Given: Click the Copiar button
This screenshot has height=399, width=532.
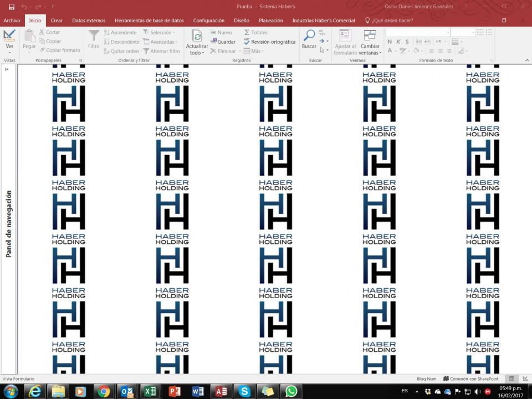Looking at the screenshot, I should [x=50, y=41].
